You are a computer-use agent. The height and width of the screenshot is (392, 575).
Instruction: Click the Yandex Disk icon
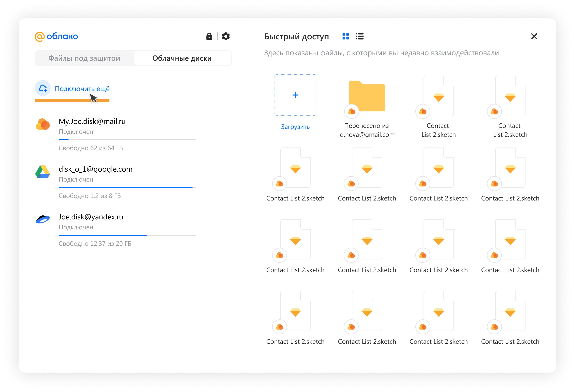43,219
